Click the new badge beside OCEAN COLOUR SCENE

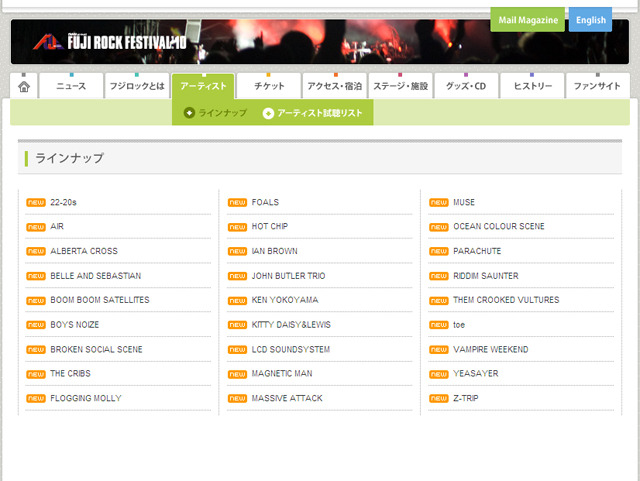pos(439,227)
